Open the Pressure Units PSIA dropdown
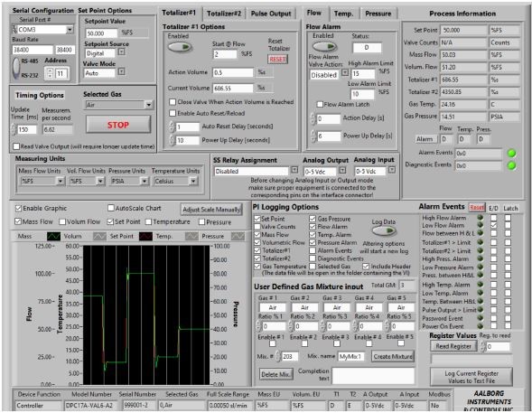The width and height of the screenshot is (532, 413). [x=145, y=182]
